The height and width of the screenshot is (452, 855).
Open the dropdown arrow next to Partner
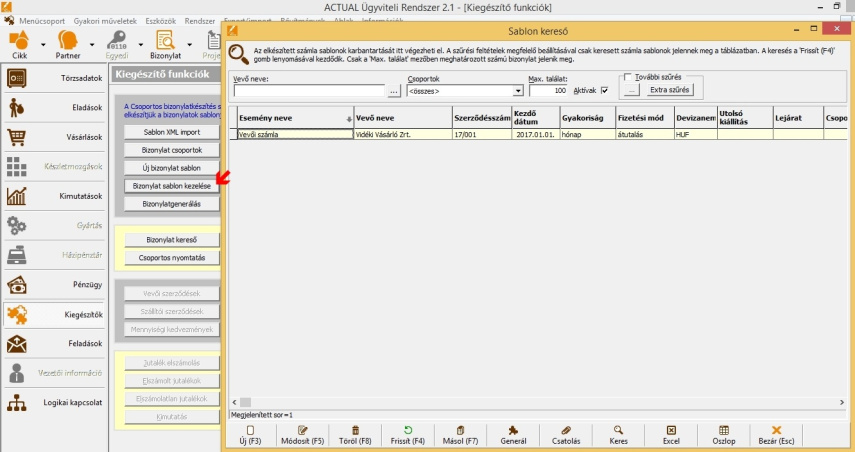(92, 44)
